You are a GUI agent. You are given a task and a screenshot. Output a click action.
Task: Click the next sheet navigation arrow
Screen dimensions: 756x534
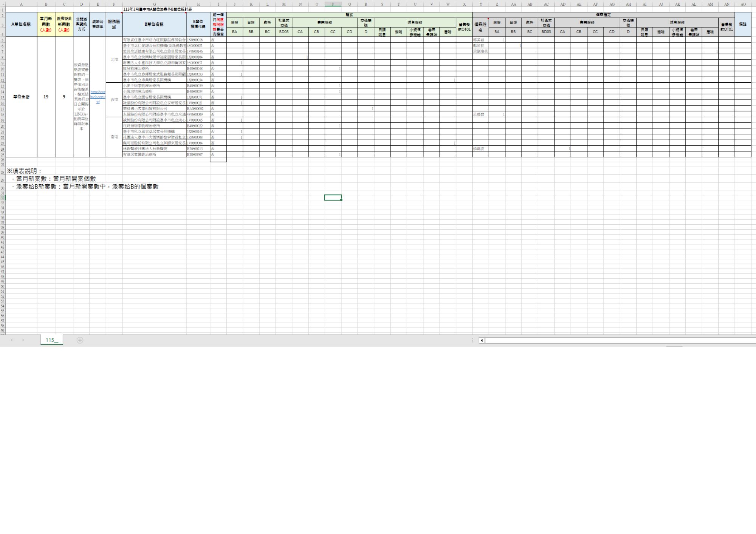(23, 340)
